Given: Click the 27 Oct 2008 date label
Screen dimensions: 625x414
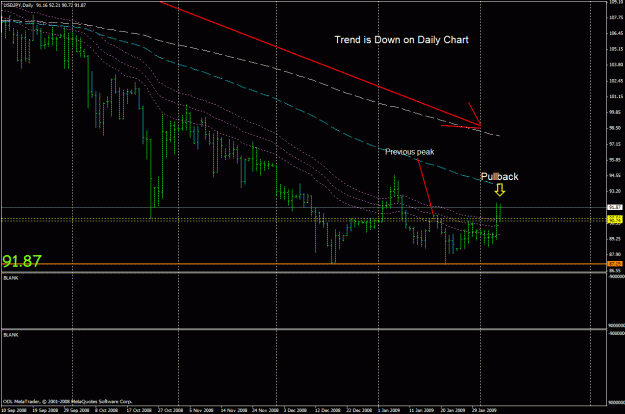Looking at the screenshot, I should (x=170, y=410).
